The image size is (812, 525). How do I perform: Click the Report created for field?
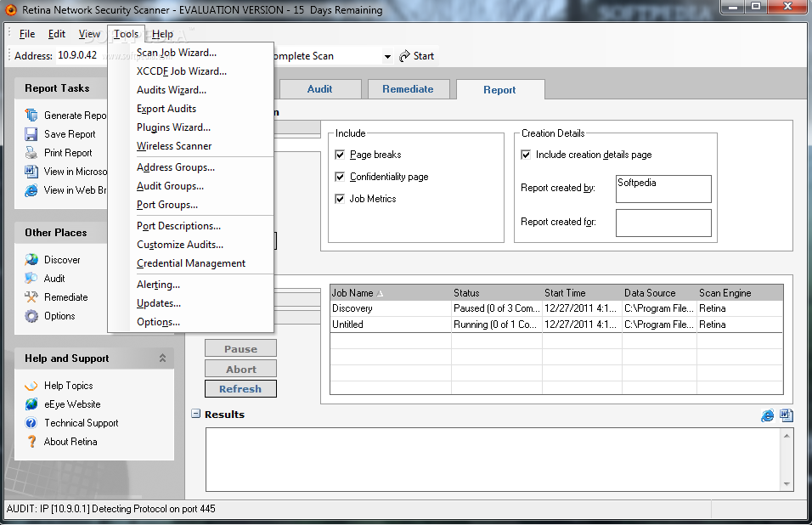(x=663, y=223)
